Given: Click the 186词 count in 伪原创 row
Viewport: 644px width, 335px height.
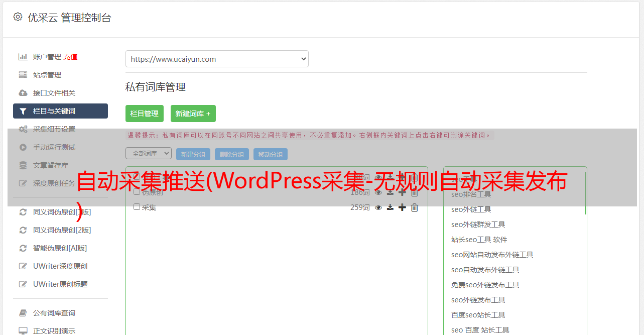Looking at the screenshot, I should (x=360, y=192).
